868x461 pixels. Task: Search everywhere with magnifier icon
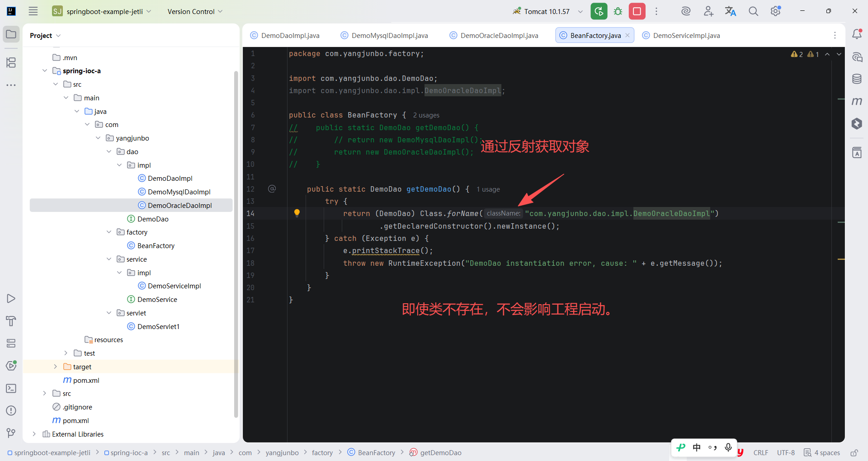[x=753, y=11]
